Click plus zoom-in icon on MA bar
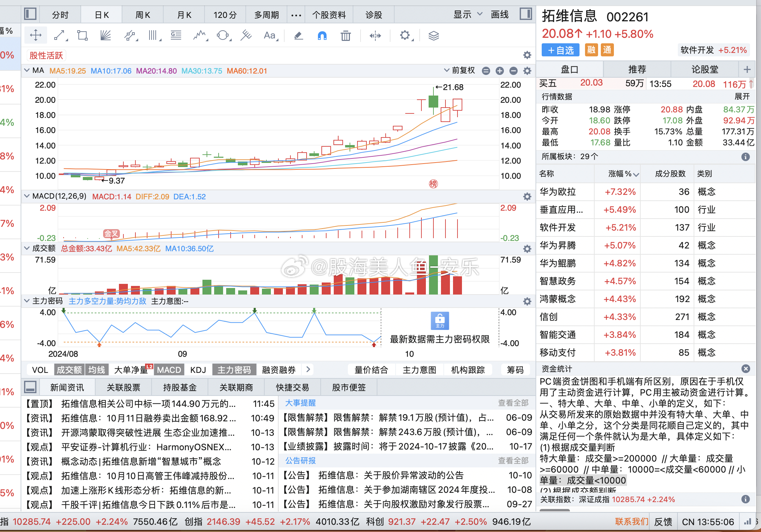 pos(499,71)
